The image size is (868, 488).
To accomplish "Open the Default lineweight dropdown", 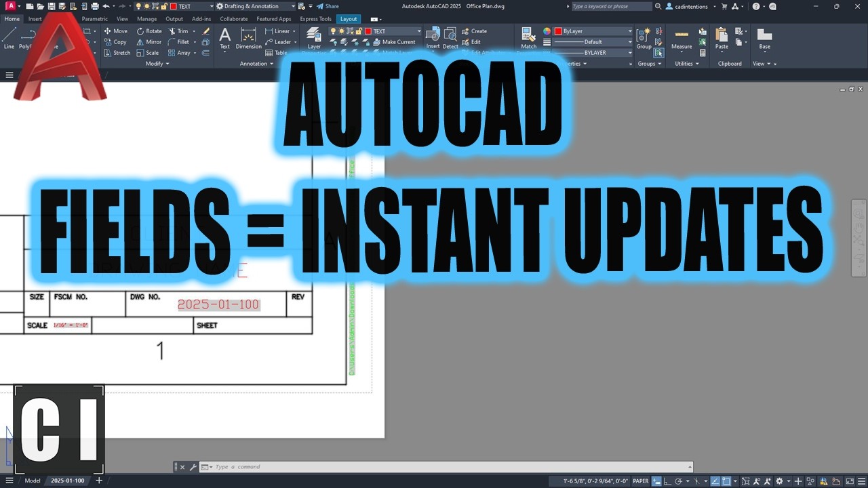I will [x=593, y=42].
